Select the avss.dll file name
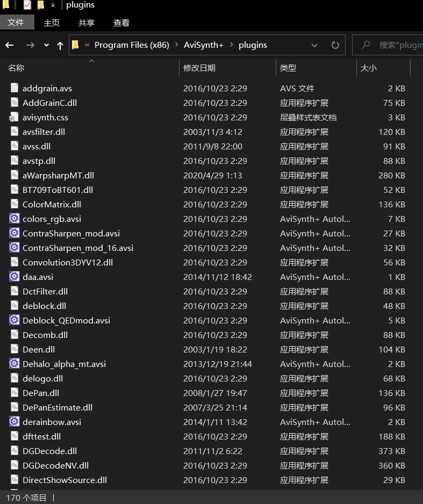423x504 pixels. [x=37, y=146]
